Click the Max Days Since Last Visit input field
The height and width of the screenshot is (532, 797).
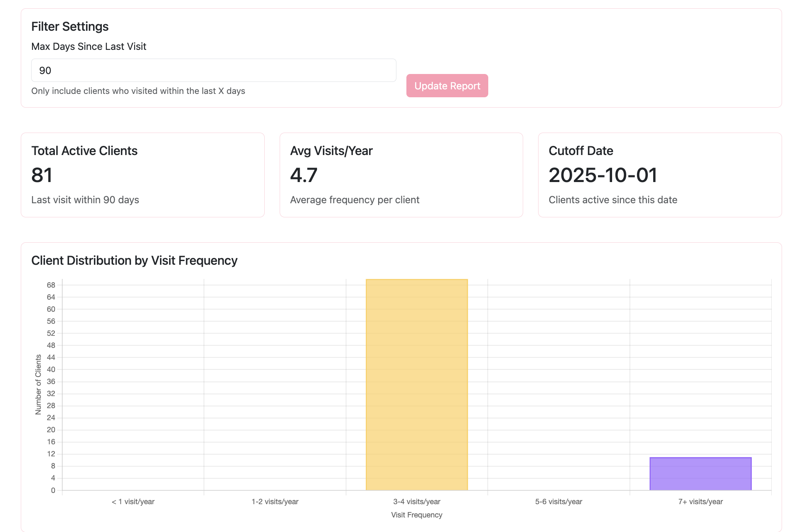214,70
